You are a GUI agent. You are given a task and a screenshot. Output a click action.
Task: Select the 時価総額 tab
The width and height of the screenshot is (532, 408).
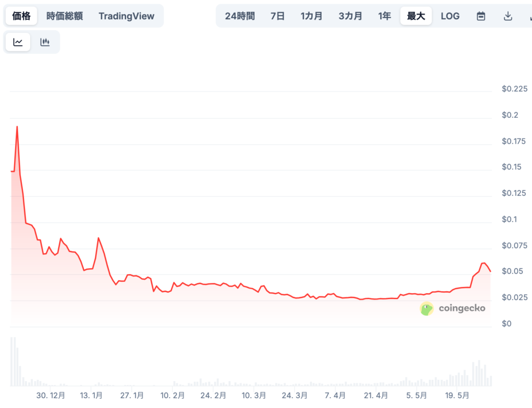pyautogui.click(x=64, y=16)
